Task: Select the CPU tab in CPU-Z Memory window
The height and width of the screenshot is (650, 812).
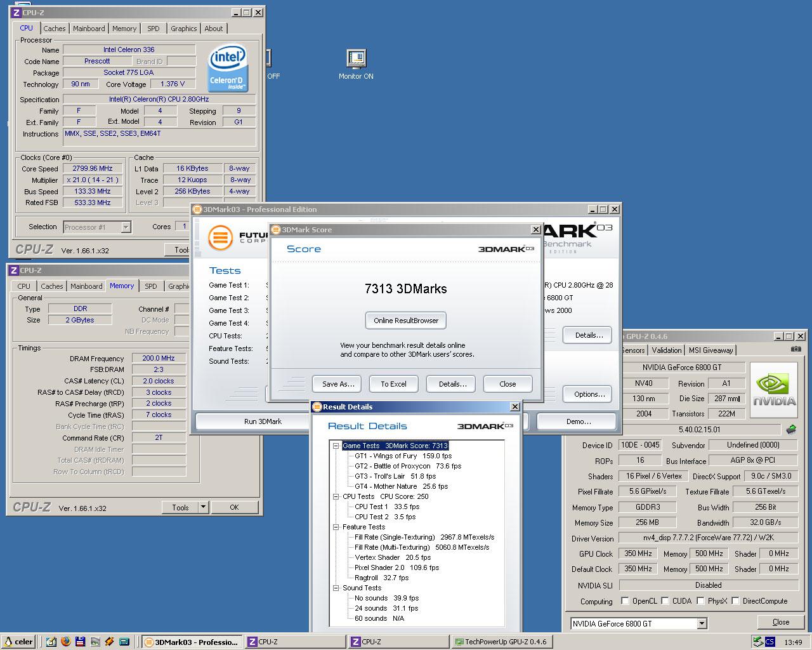Action: click(x=23, y=286)
